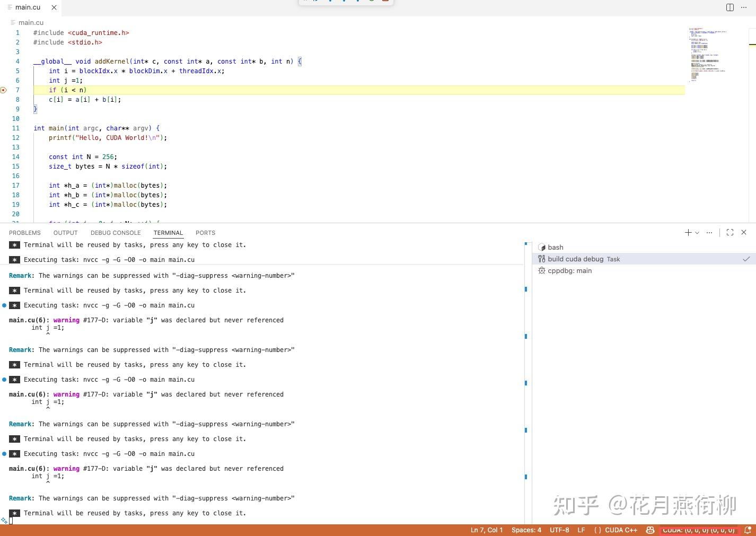756x536 pixels.
Task: Open the DEBUG CONSOLE tab
Action: 116,233
